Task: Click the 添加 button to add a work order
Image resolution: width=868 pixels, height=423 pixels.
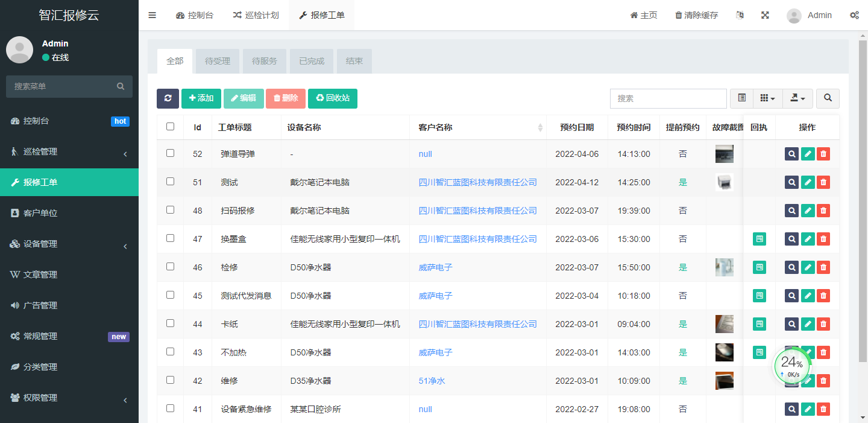Action: [x=201, y=98]
